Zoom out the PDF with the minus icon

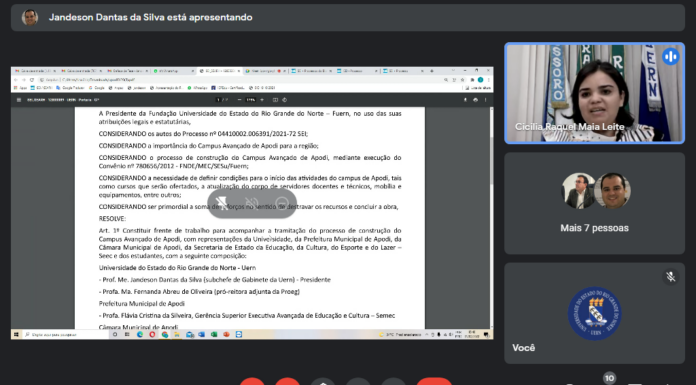click(x=240, y=100)
